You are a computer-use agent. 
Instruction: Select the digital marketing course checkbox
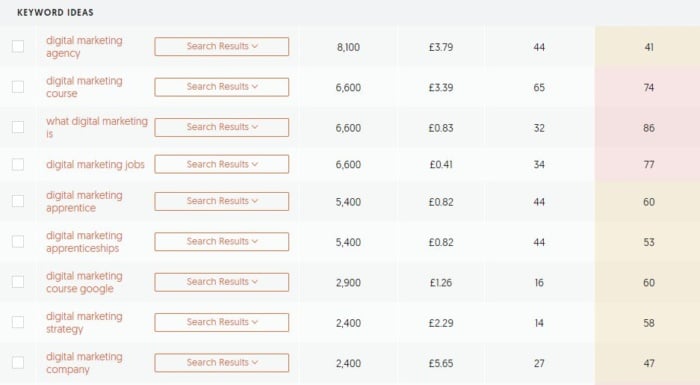[18, 87]
